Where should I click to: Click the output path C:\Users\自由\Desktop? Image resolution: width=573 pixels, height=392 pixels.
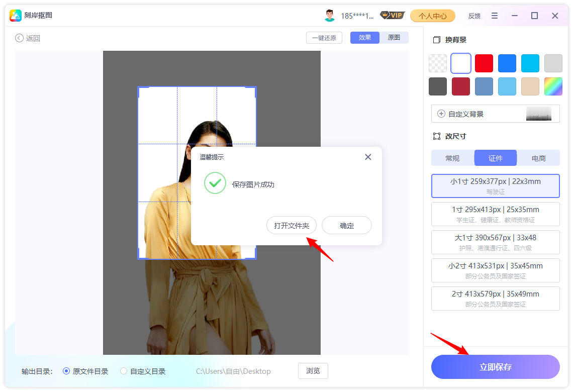coord(234,371)
